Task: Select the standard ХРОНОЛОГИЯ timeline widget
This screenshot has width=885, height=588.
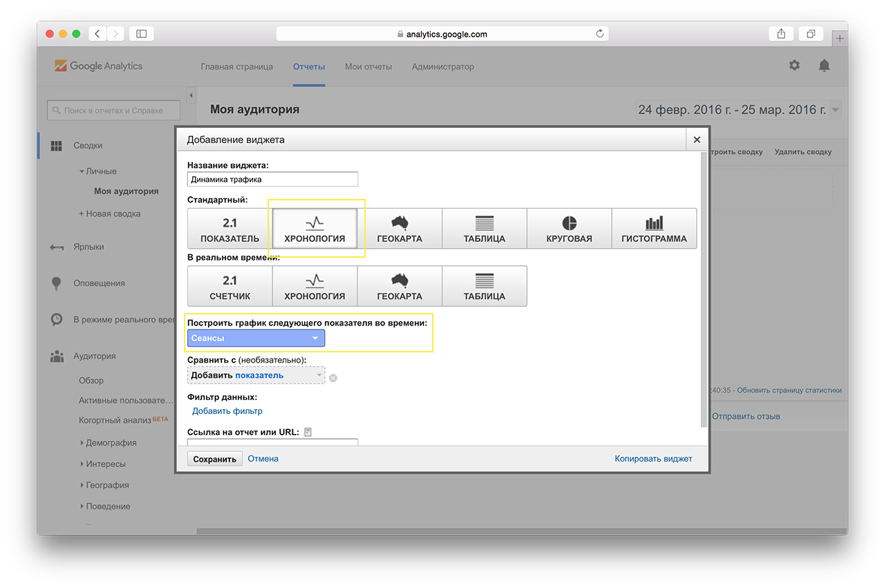Action: (315, 229)
